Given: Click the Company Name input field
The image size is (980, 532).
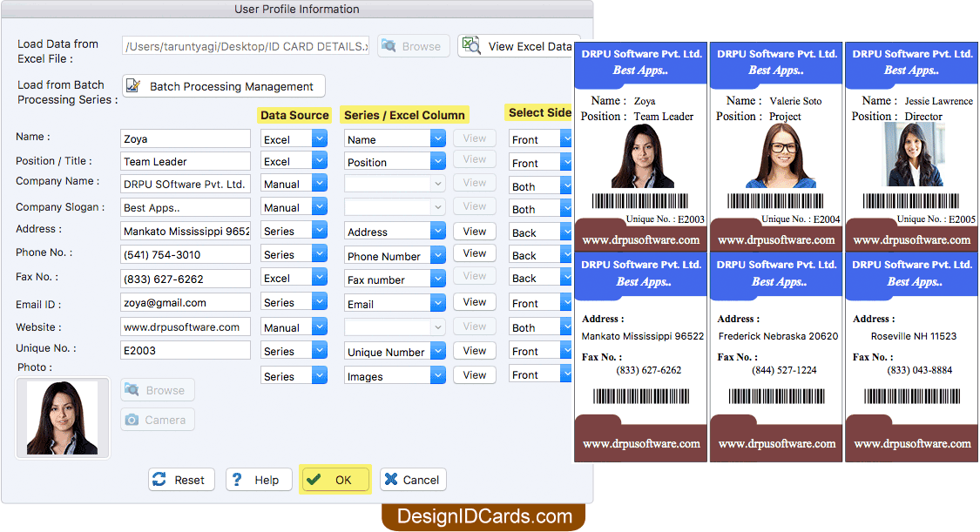Looking at the screenshot, I should point(186,185).
